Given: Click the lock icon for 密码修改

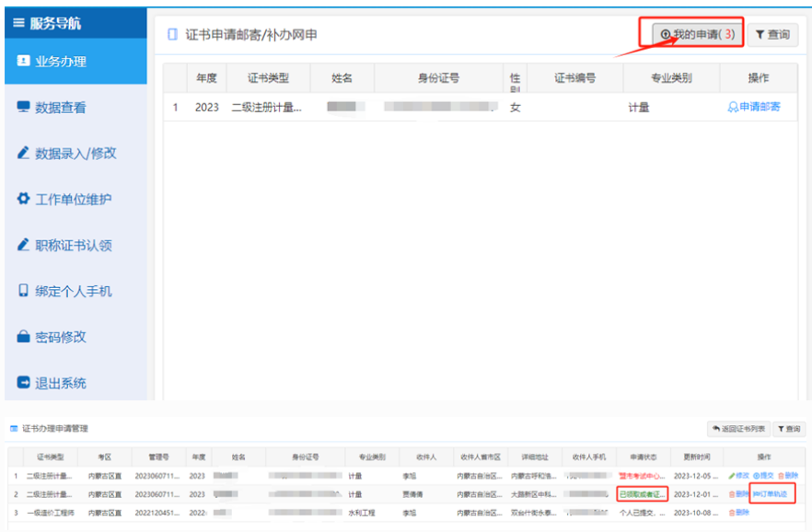Looking at the screenshot, I should (x=24, y=338).
